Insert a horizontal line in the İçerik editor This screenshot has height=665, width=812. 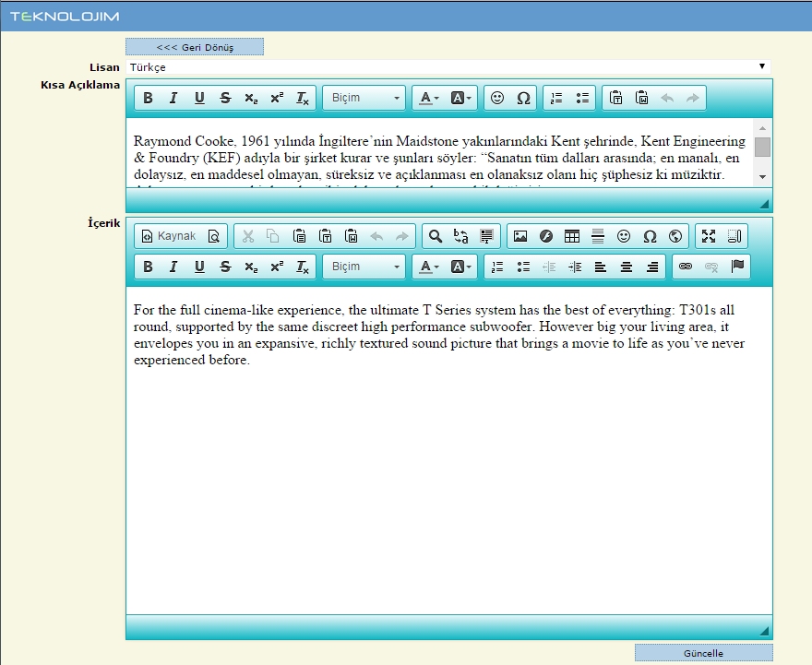tap(598, 236)
